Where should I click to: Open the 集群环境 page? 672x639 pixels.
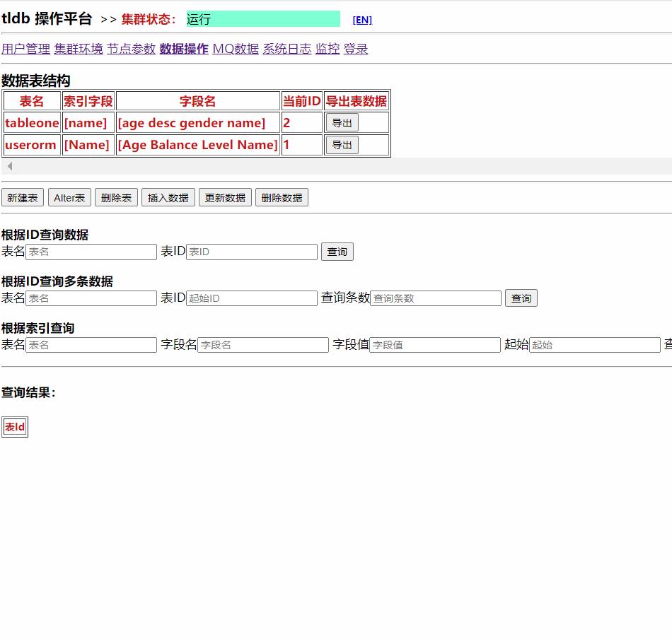click(x=78, y=49)
